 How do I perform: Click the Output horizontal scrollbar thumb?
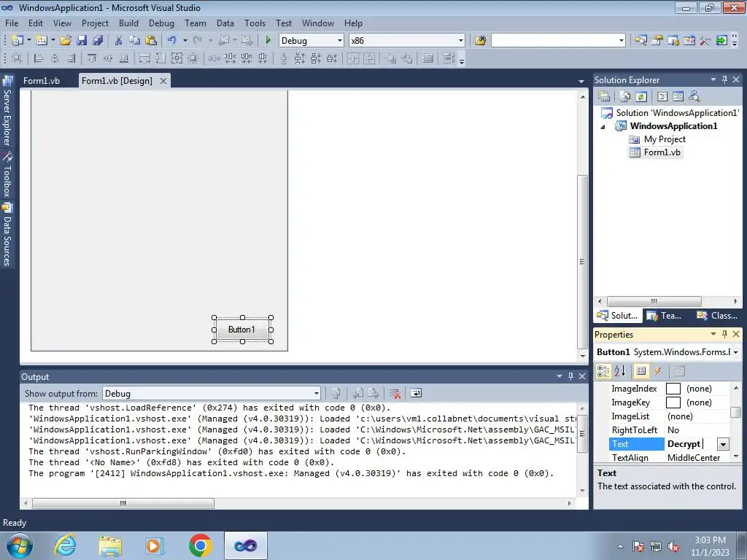point(123,503)
